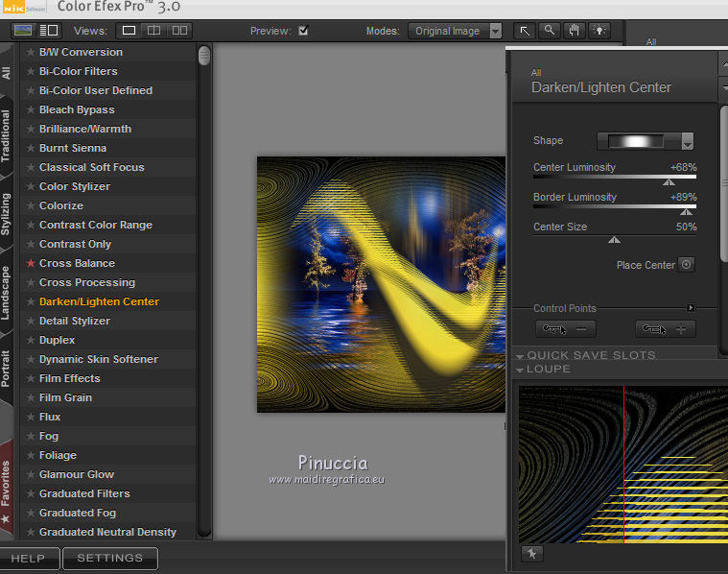Screen dimensions: 728x574
Task: Click the Place Center button
Action: click(686, 265)
